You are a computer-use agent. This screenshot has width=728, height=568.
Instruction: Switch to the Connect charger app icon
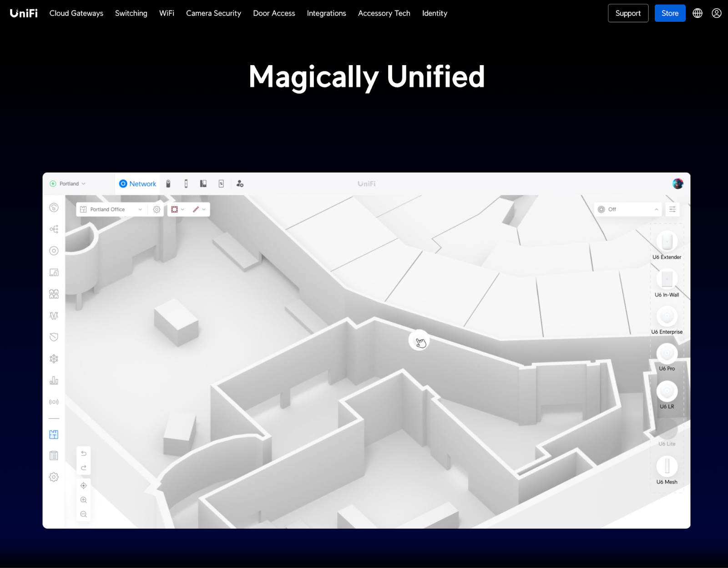221,184
